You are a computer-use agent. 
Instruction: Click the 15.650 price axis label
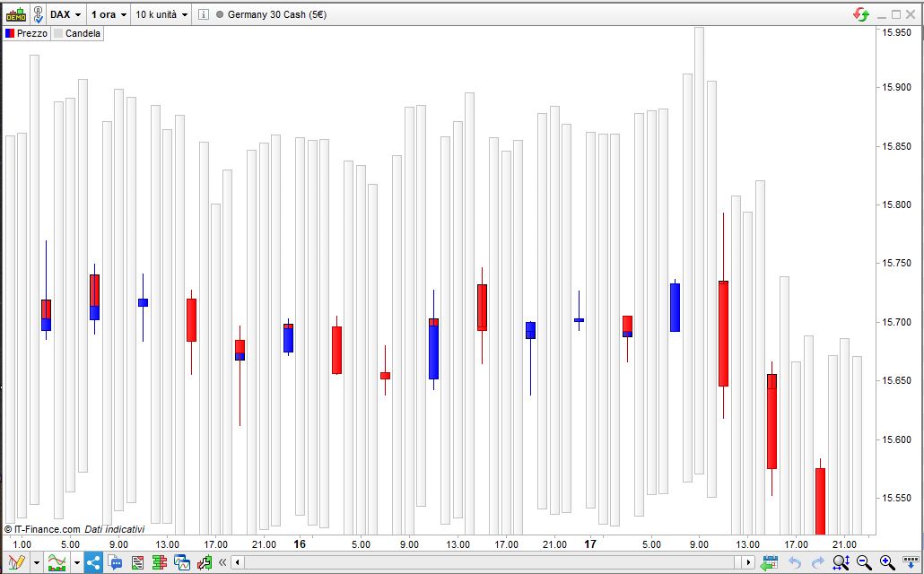tap(895, 380)
